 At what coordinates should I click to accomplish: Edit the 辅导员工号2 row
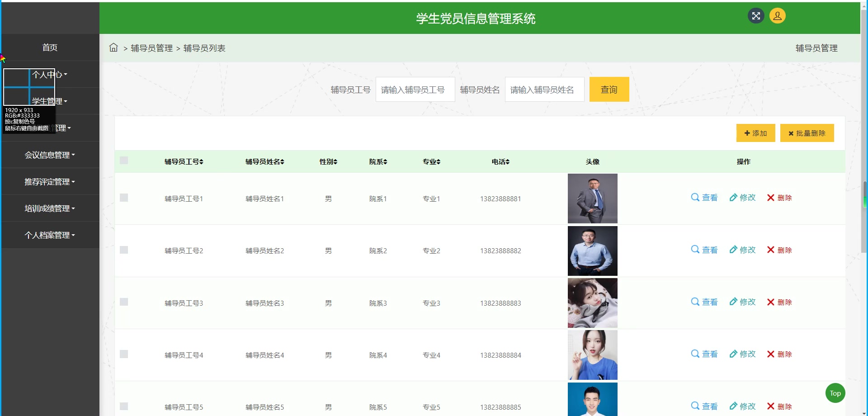(742, 250)
